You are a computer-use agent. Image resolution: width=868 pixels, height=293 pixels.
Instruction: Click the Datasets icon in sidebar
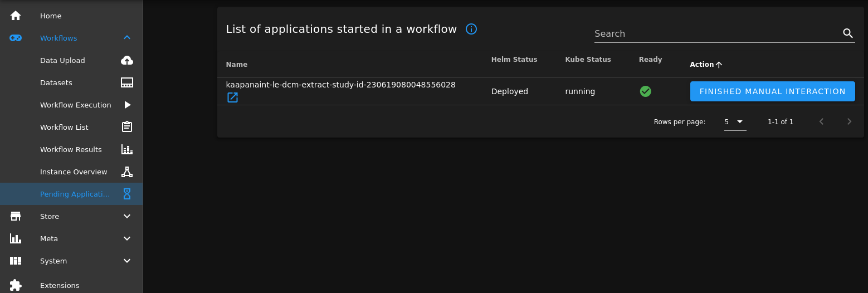pos(127,82)
